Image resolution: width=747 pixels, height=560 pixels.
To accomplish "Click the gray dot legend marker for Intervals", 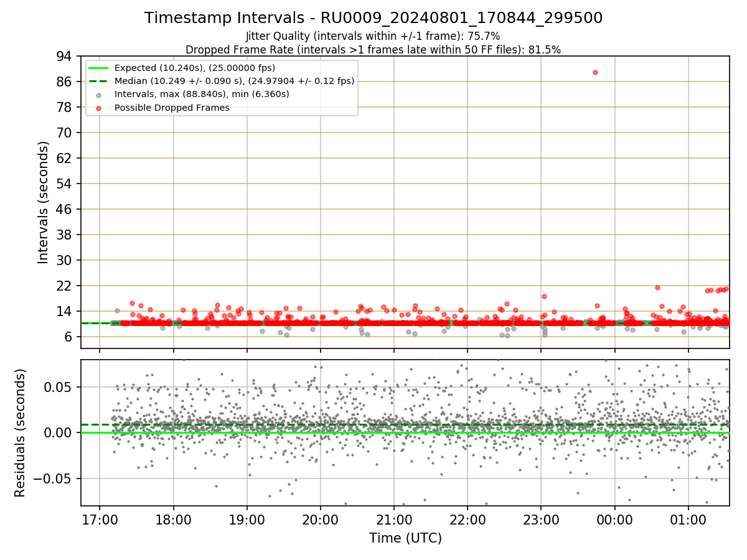I will (x=99, y=95).
